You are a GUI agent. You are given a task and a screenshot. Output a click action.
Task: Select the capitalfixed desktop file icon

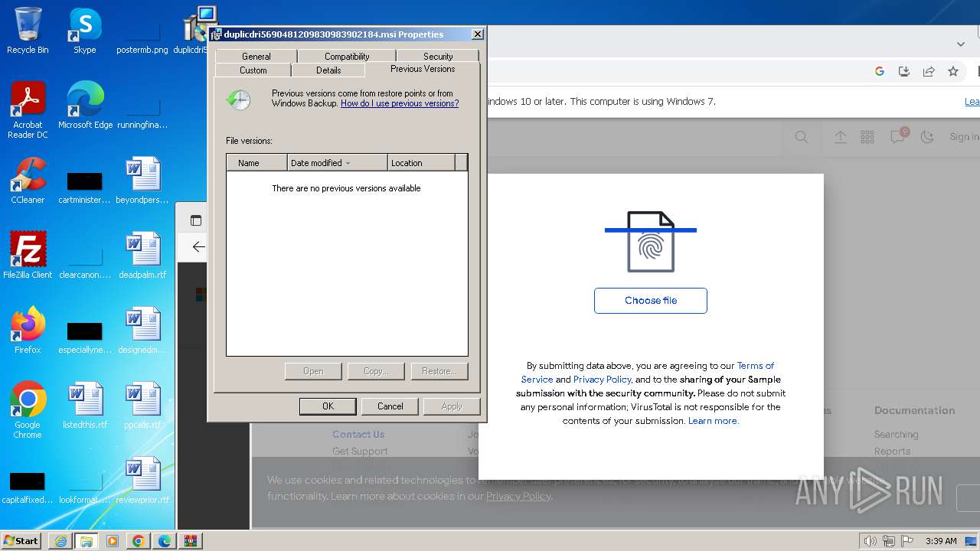(x=28, y=486)
